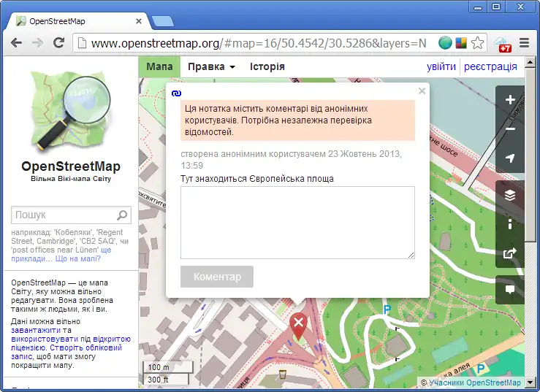Screen dimensions: 540x392
Task: Zoom in with the plus map button
Action: click(x=510, y=100)
